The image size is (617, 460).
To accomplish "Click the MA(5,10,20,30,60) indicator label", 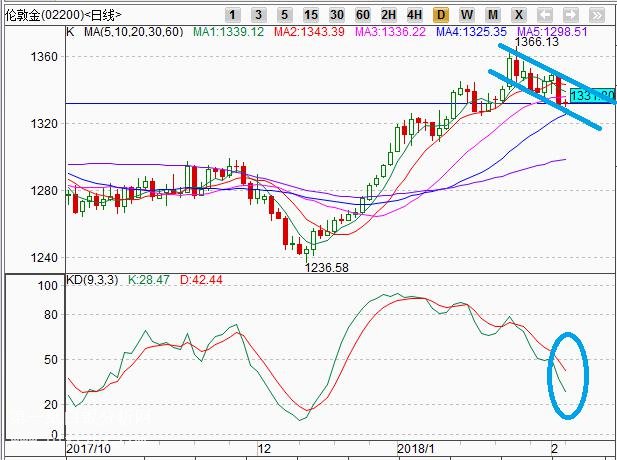I will pyautogui.click(x=134, y=32).
